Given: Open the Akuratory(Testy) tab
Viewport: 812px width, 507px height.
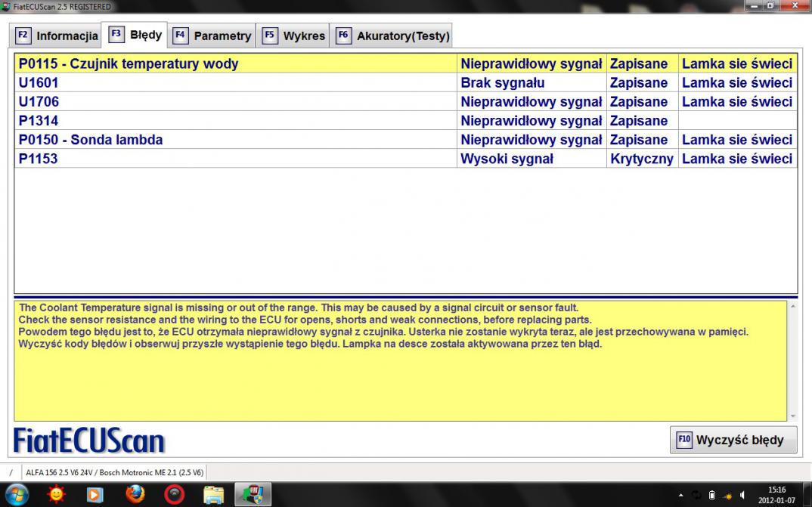Looking at the screenshot, I should coord(391,36).
